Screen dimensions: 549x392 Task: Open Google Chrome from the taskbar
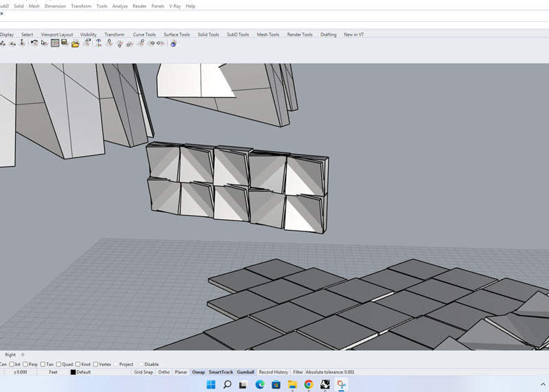pyautogui.click(x=309, y=384)
